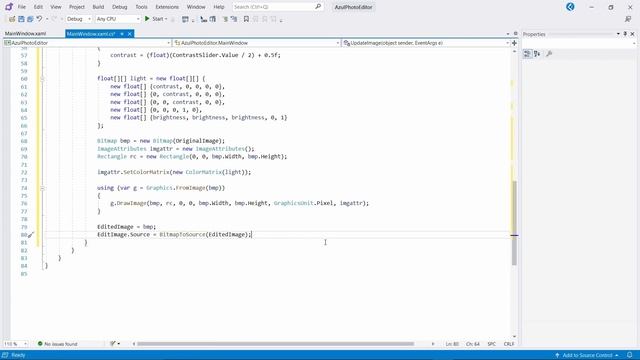Image resolution: width=640 pixels, height=360 pixels.
Task: Click the Undo arrow icon
Action: pos(39,19)
